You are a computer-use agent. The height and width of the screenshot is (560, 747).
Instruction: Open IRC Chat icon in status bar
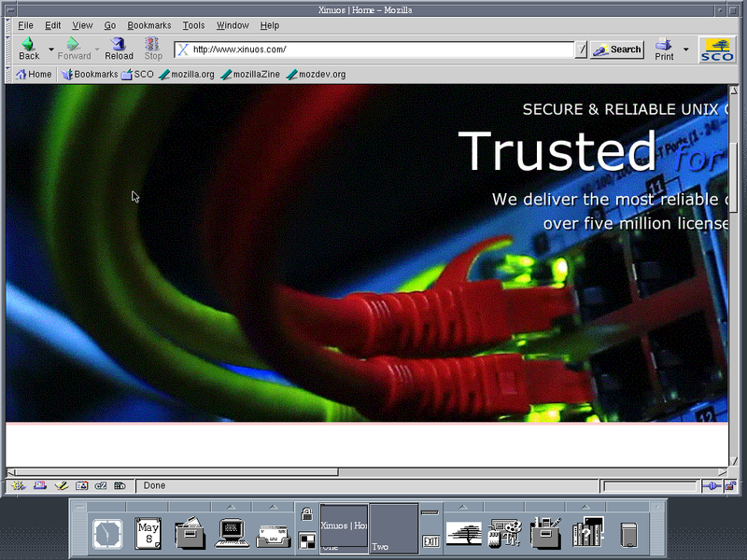(101, 485)
